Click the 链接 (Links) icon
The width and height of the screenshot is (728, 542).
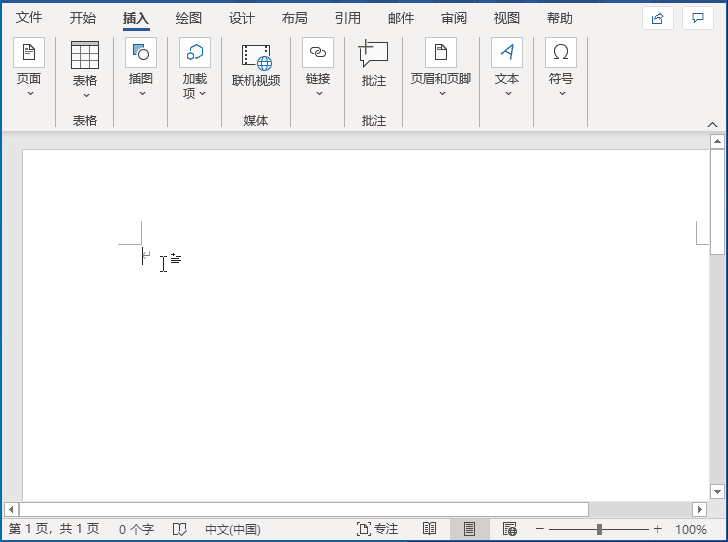[318, 52]
